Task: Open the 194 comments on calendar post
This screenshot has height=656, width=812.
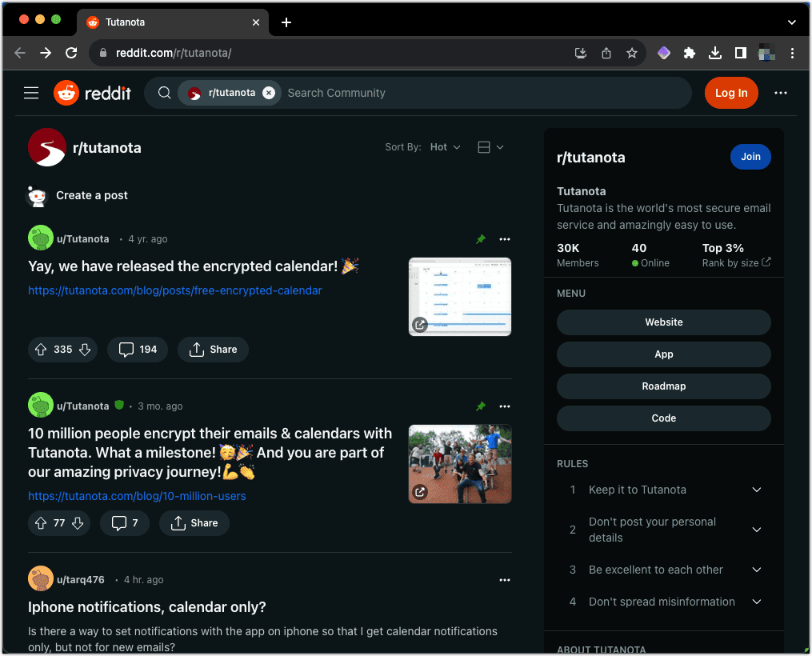Action: (x=138, y=350)
